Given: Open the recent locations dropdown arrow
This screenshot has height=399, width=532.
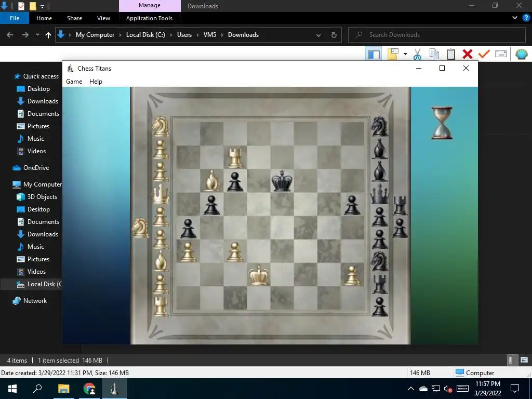Looking at the screenshot, I should (37, 35).
